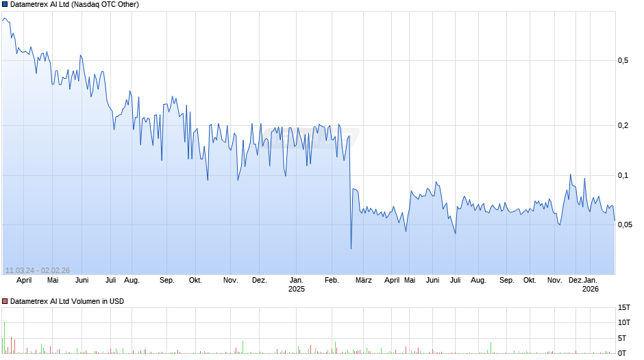Click the date range 11.03.24 - 02.02.26
This screenshot has width=644, height=360.
coord(38,270)
